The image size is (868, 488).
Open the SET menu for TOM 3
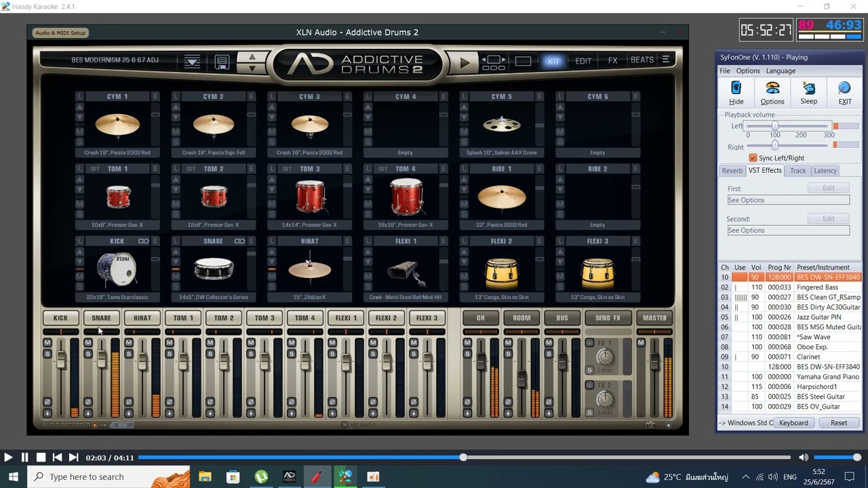[x=287, y=169]
